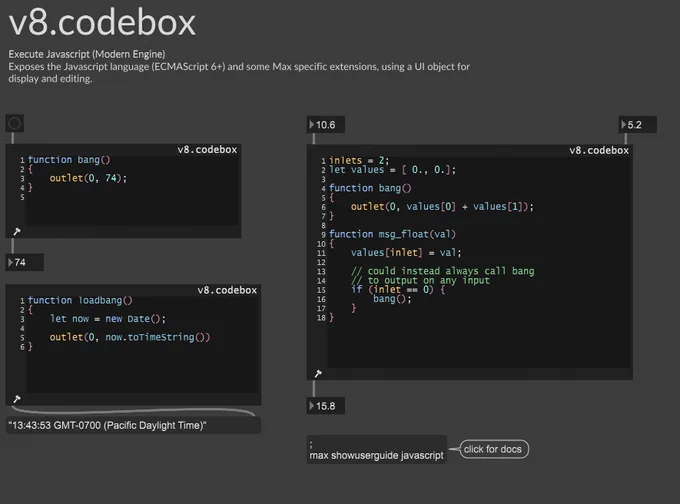Click the 'v8.codebox' label of inlets codebox
The width and height of the screenshot is (680, 504).
click(x=599, y=151)
